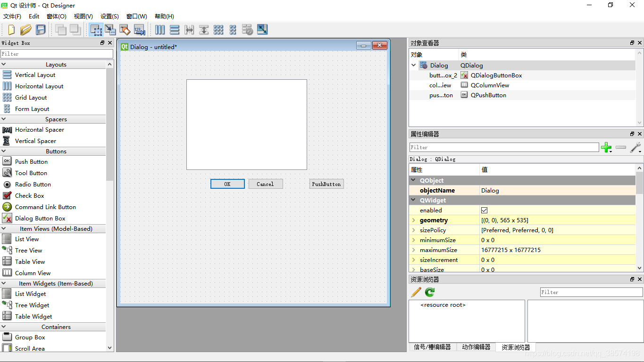Image resolution: width=644 pixels, height=362 pixels.
Task: Click OK button on dialog form
Action: [227, 184]
